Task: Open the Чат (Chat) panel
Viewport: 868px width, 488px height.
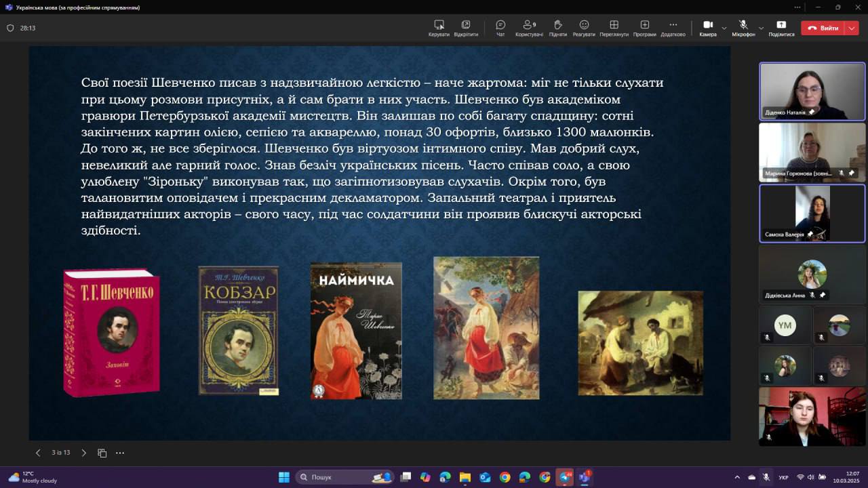Action: [500, 28]
